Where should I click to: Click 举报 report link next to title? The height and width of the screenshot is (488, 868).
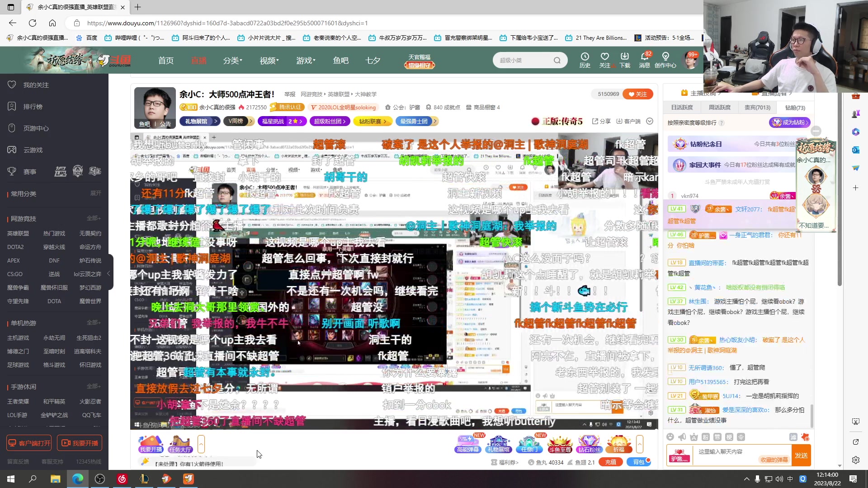(x=290, y=94)
